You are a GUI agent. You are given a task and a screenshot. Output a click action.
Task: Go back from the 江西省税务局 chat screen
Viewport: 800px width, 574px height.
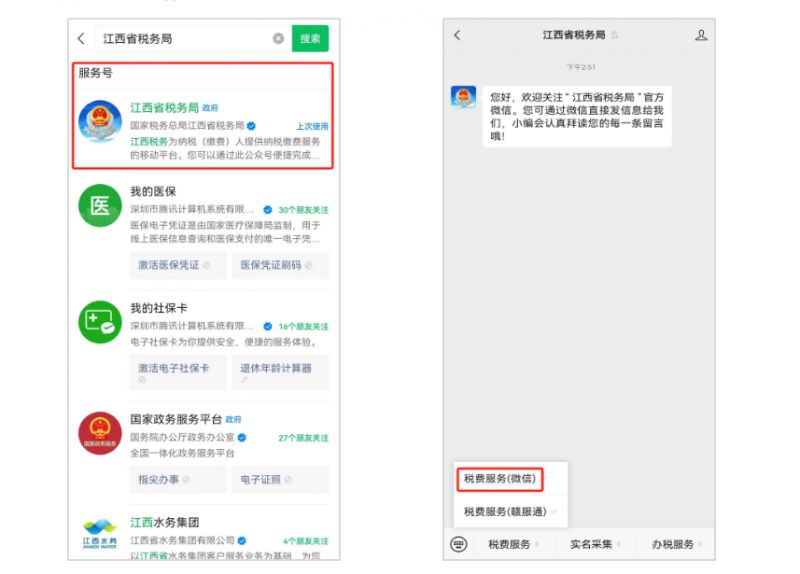click(x=457, y=35)
